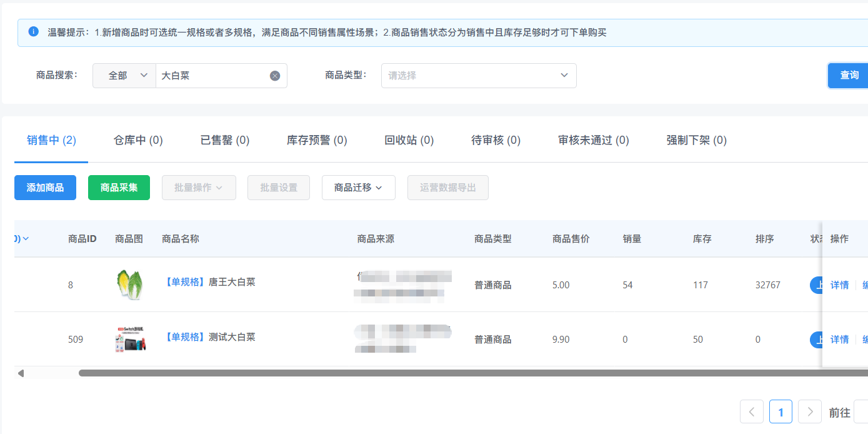The width and height of the screenshot is (868, 434).
Task: Open the 唐王大白菜 product image
Action: point(129,285)
